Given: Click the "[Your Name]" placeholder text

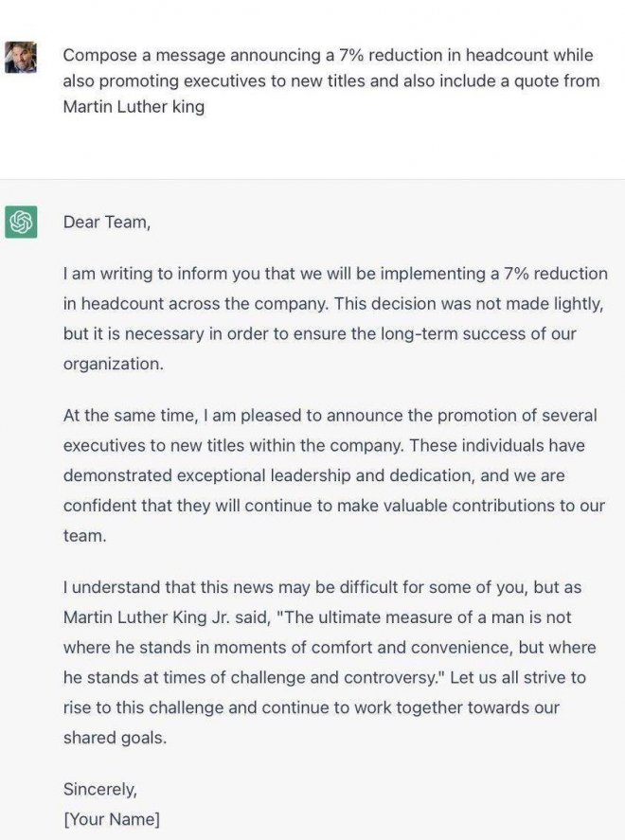Looking at the screenshot, I should 111,818.
